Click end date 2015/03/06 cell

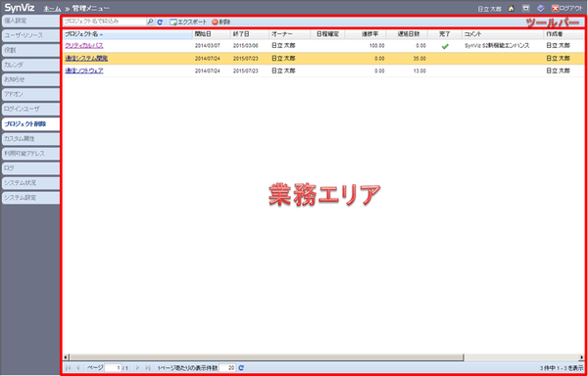pyautogui.click(x=245, y=46)
